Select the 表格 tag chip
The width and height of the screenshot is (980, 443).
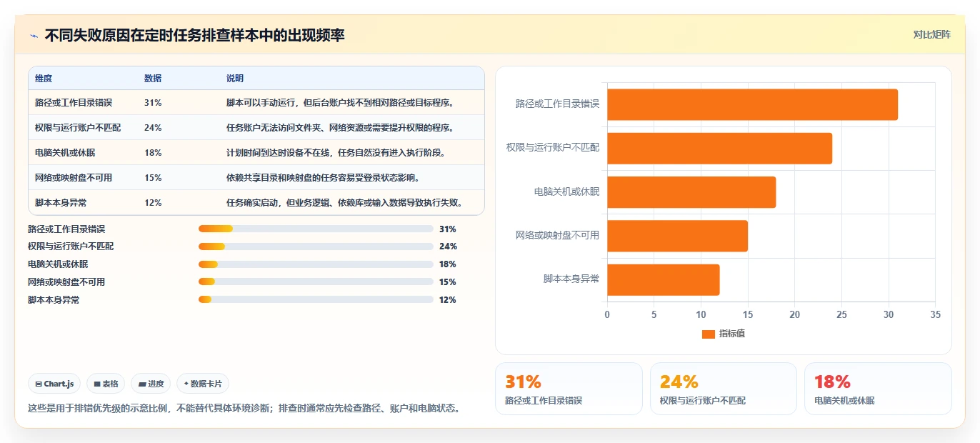106,384
